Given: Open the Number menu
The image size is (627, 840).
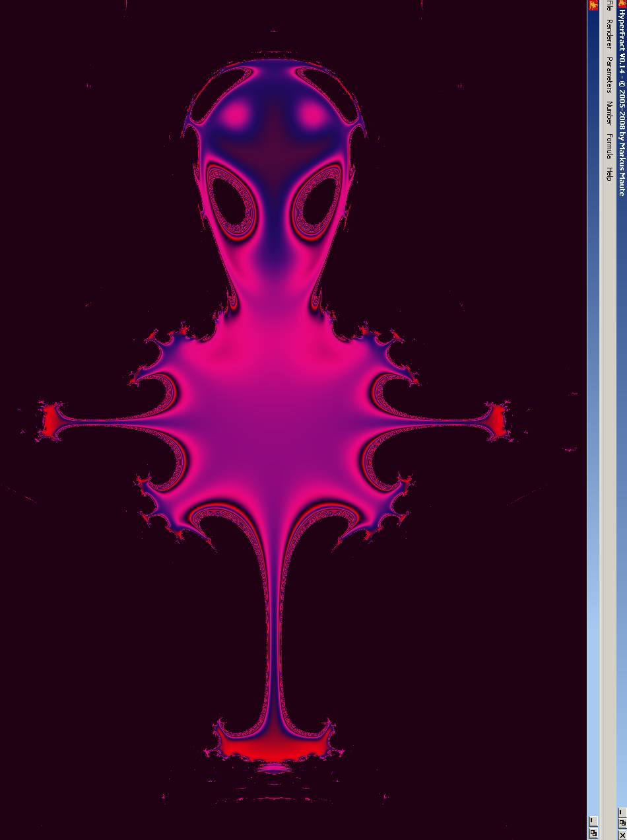Looking at the screenshot, I should pos(609,113).
